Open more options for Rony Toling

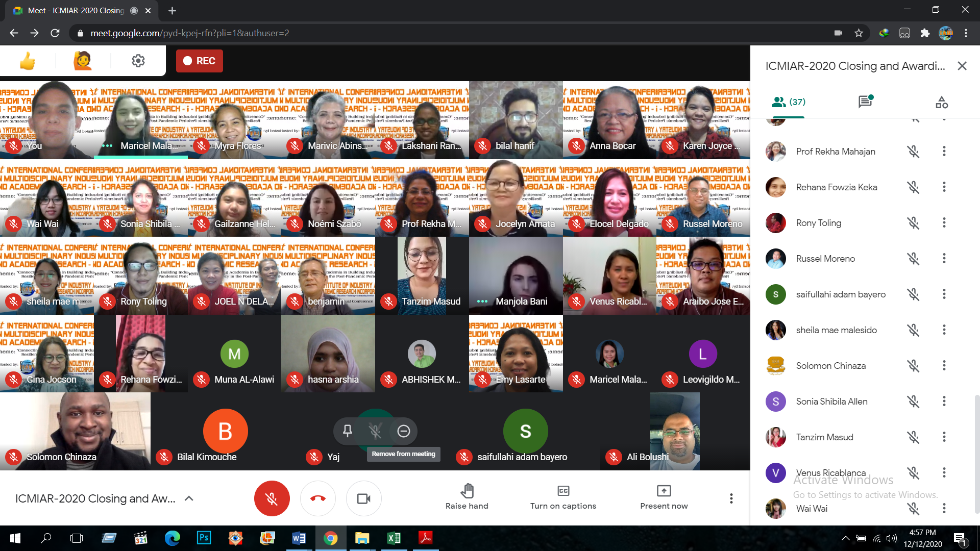click(x=944, y=223)
